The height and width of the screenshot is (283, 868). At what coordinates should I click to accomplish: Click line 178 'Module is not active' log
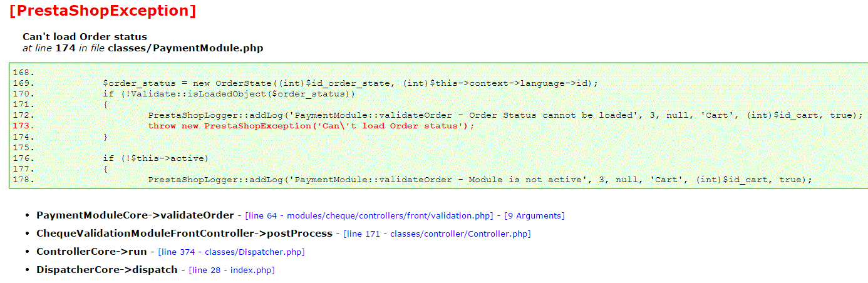480,180
